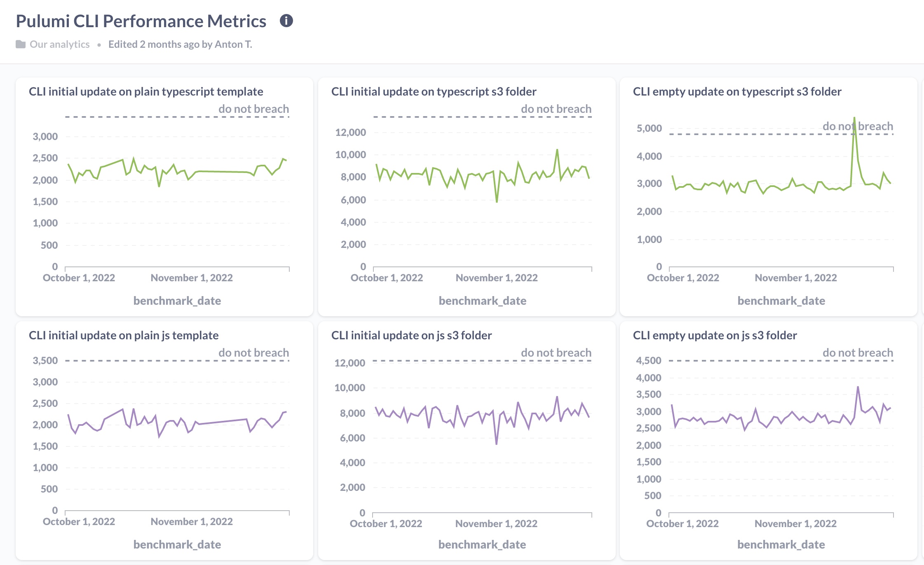The height and width of the screenshot is (565, 924).
Task: Click the dip in js s3 initial update chart
Action: (x=496, y=443)
